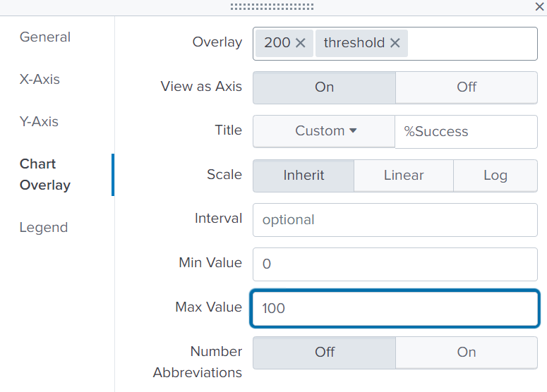
Task: Open the General tab
Action: pos(45,37)
